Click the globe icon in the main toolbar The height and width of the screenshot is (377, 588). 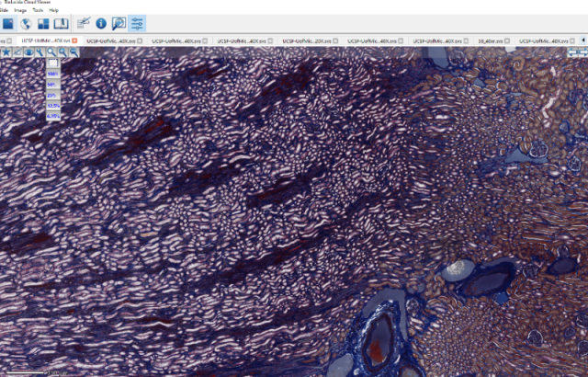click(26, 23)
